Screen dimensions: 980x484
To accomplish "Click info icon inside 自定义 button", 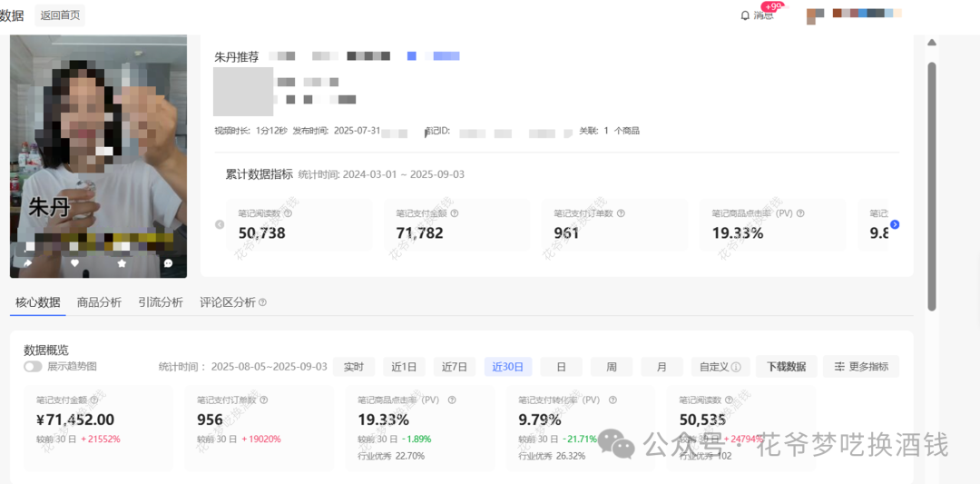I will (x=736, y=367).
